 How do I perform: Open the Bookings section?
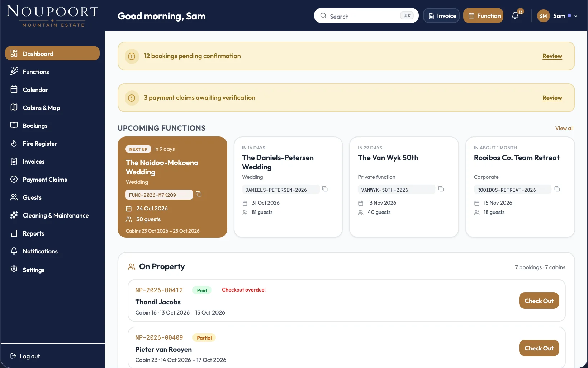(x=52, y=125)
